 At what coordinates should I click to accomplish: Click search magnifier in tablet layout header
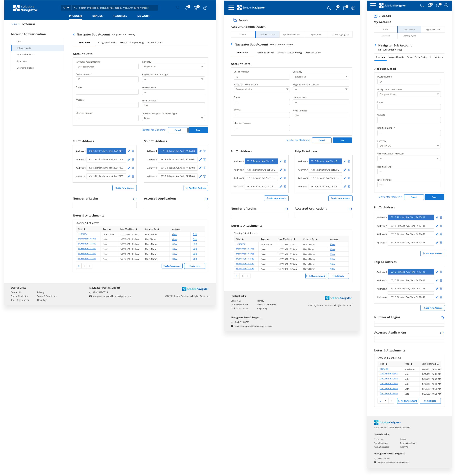329,8
